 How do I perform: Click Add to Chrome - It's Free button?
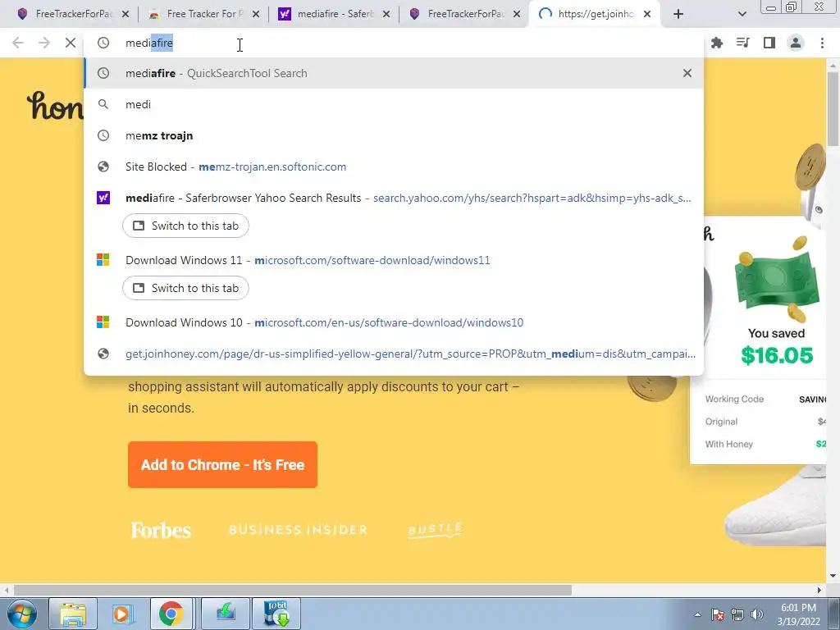tap(222, 464)
